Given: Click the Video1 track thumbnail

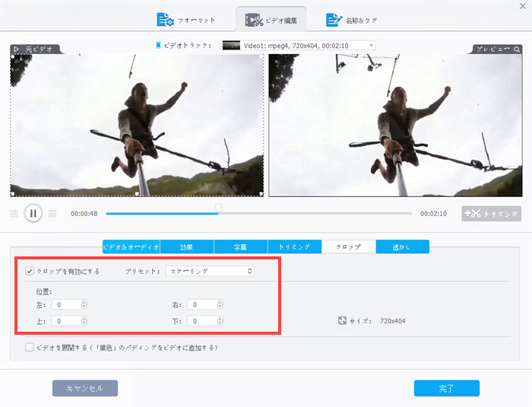Looking at the screenshot, I should [231, 45].
